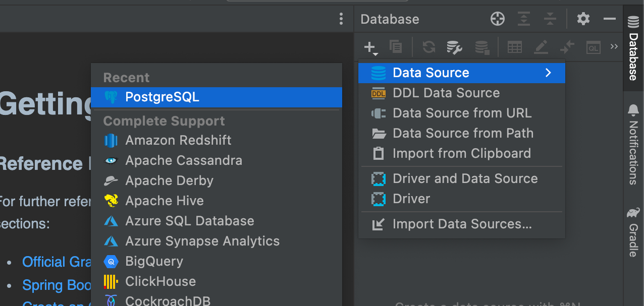The height and width of the screenshot is (306, 644).
Task: Click the Deactivate data source stop icon
Action: (482, 47)
